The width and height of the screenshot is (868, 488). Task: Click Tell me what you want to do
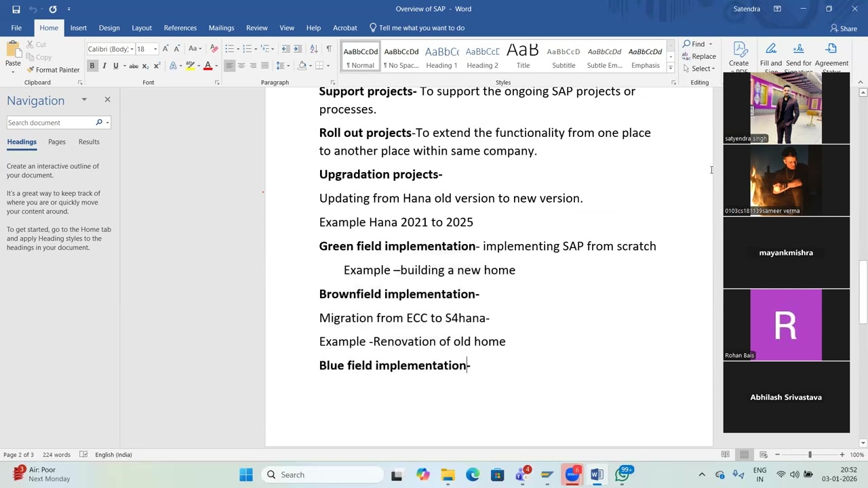pos(417,28)
